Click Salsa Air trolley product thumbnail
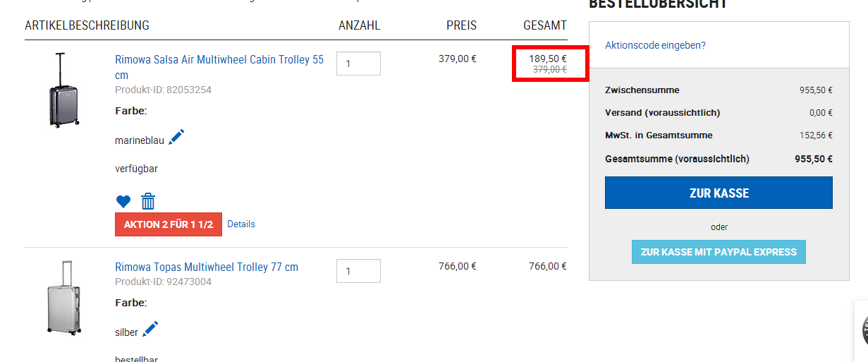 tap(61, 90)
